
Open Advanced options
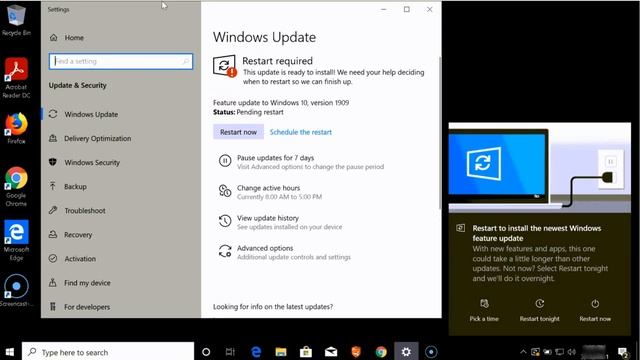point(265,248)
